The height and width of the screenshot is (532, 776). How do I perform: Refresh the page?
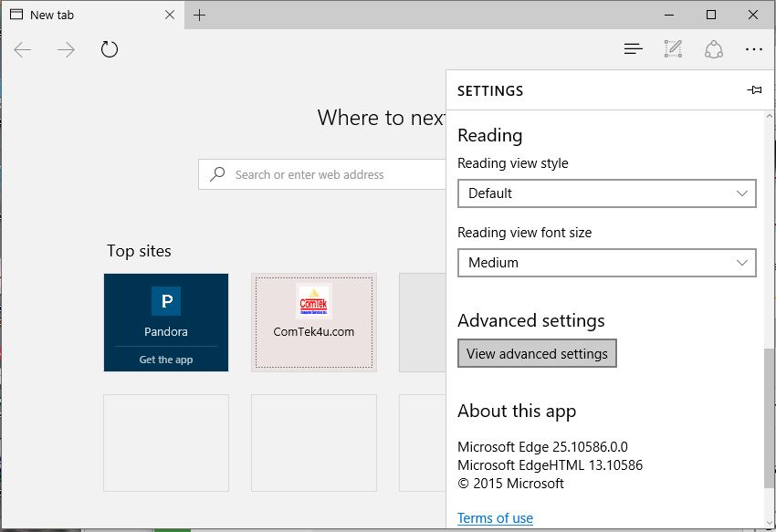click(110, 49)
